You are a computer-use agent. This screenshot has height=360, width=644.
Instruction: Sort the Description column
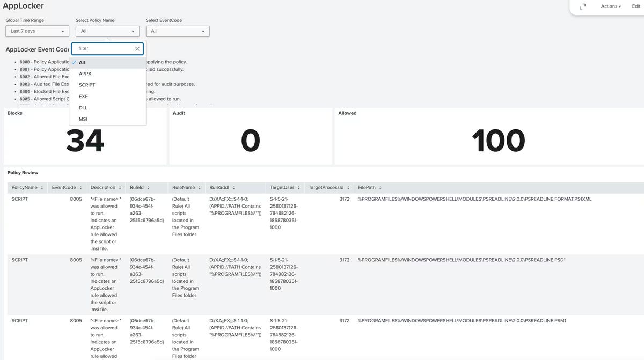click(105, 188)
